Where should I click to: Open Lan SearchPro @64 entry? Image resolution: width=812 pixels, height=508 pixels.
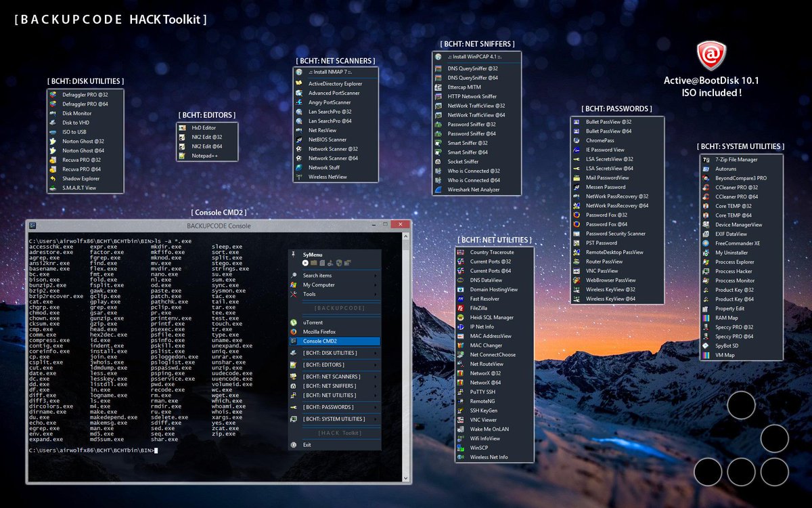tap(335, 121)
